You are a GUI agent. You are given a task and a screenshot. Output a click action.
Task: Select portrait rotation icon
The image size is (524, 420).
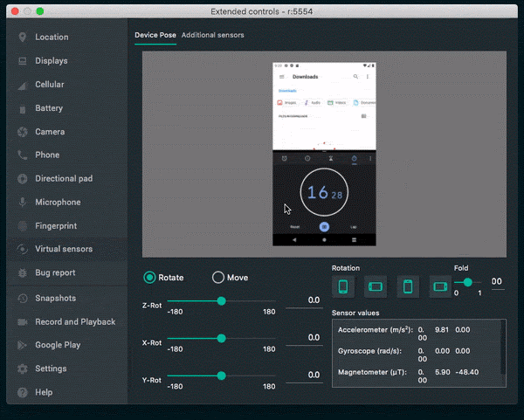344,286
